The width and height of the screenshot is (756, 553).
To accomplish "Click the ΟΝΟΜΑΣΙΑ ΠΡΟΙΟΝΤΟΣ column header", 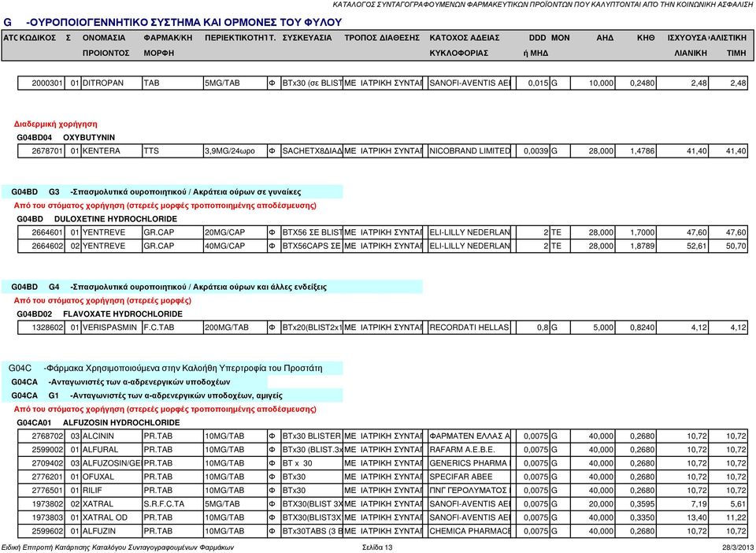I will [106, 46].
